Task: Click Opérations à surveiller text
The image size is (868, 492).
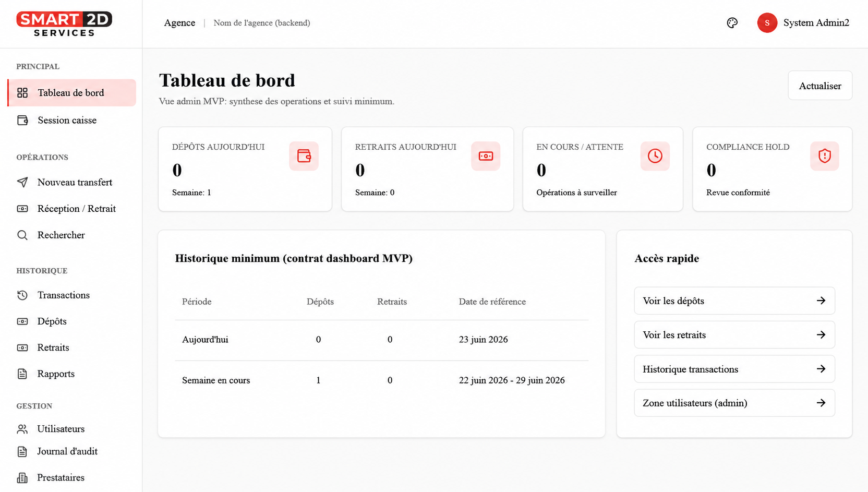Action: tap(576, 193)
